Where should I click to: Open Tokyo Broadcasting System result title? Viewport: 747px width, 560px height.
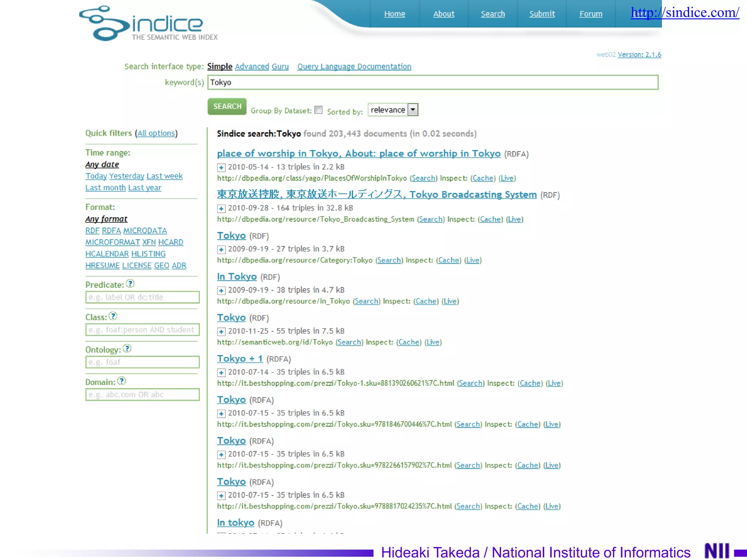[377, 194]
